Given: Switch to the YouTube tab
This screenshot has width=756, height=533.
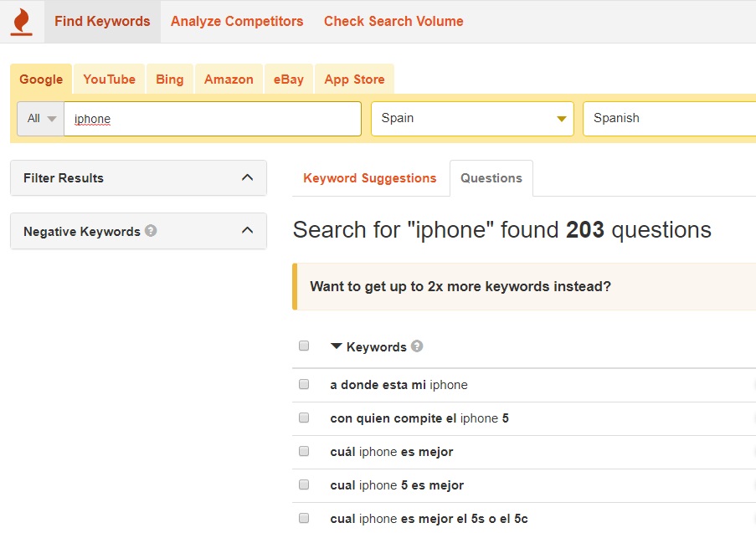Looking at the screenshot, I should pyautogui.click(x=109, y=79).
